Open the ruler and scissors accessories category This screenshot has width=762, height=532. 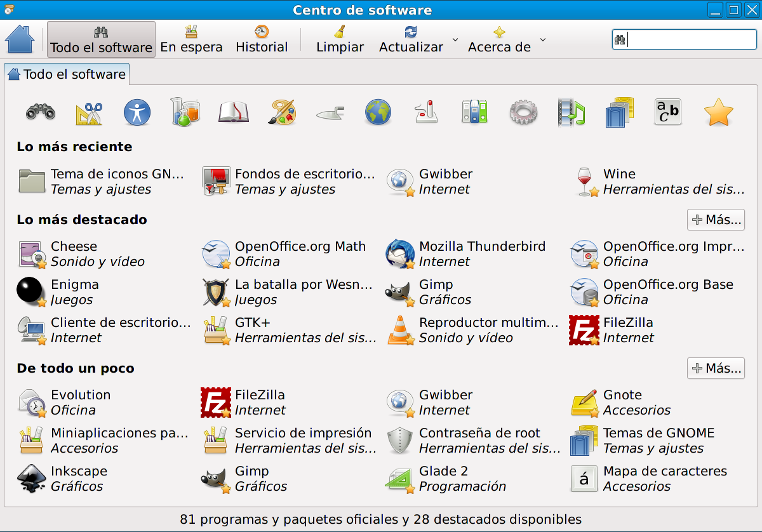89,112
